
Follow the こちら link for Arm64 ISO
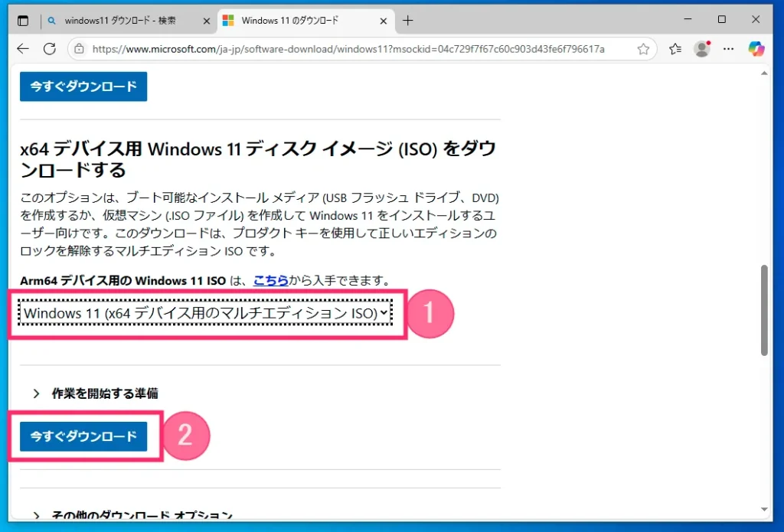pos(271,280)
